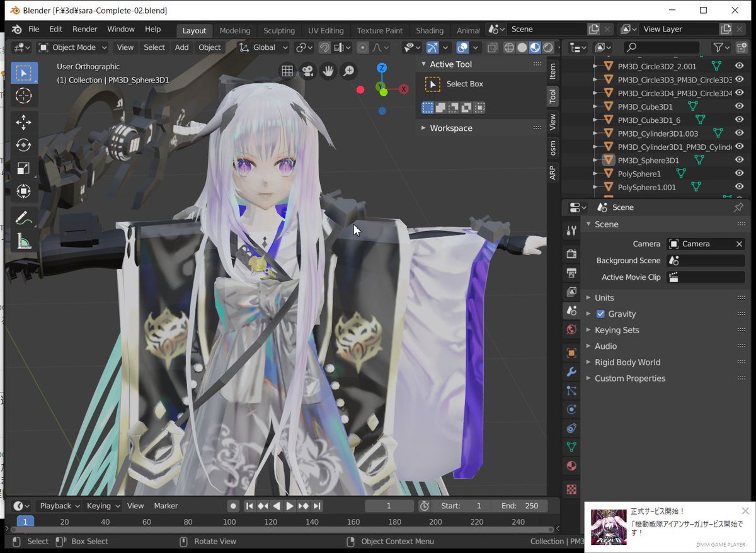
Task: Switch to the UV Editing workspace tab
Action: click(326, 30)
